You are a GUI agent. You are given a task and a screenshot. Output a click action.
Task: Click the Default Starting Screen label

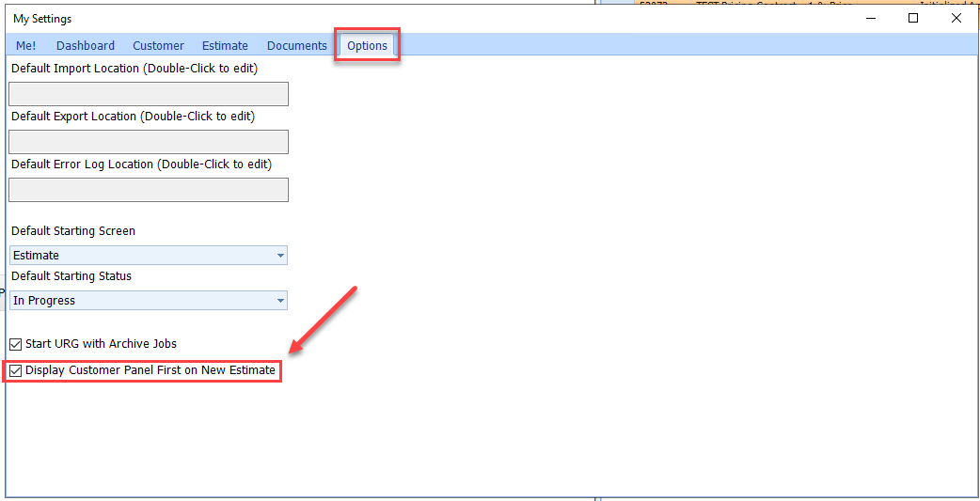pyautogui.click(x=73, y=231)
